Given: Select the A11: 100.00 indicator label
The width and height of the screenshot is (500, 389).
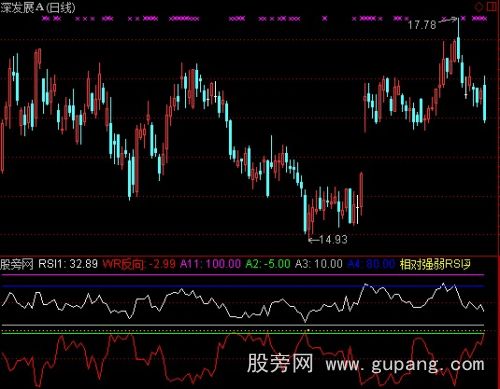Looking at the screenshot, I should tap(210, 264).
